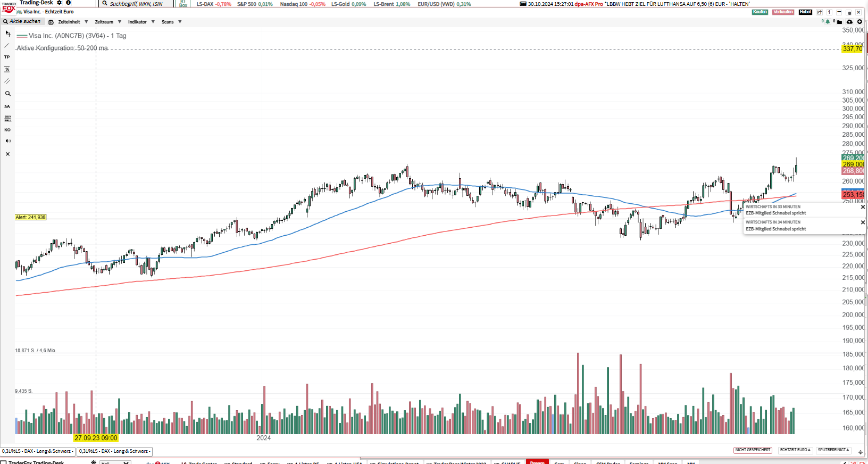Pick the trend line drawing tool

coord(7,45)
